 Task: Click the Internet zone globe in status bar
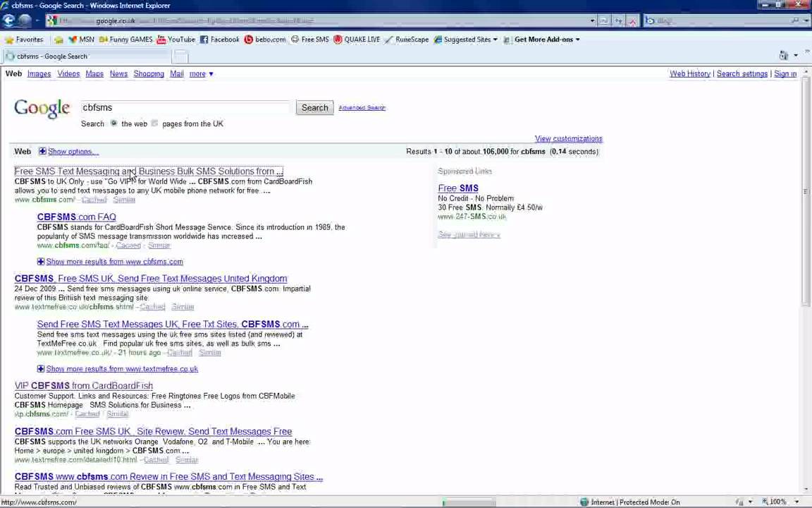(584, 502)
